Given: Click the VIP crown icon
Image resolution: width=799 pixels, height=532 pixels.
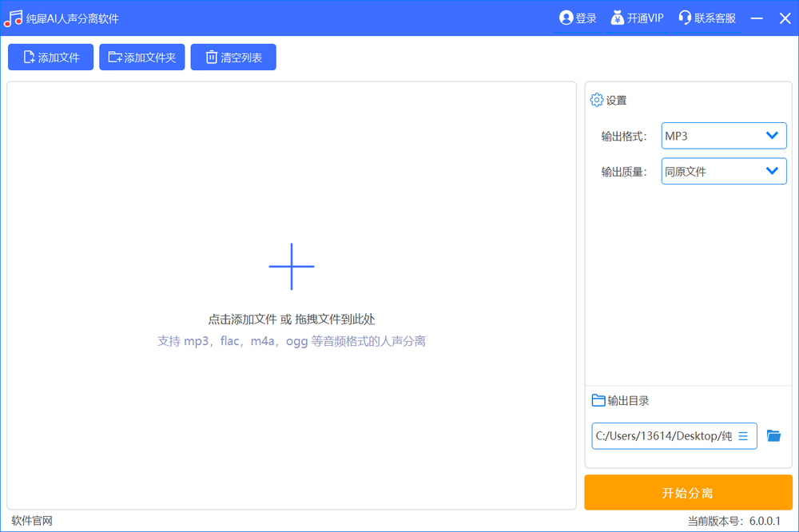Looking at the screenshot, I should pyautogui.click(x=617, y=18).
